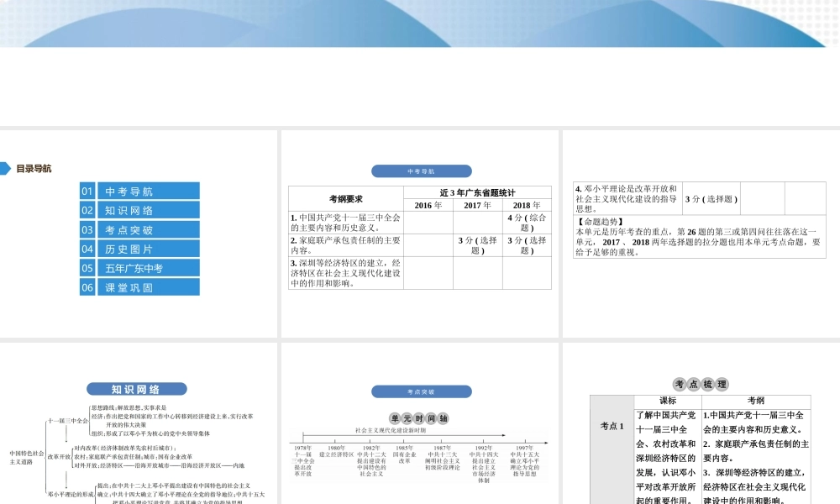
Task: Select the 2018 年 column header
Action: pyautogui.click(x=527, y=205)
